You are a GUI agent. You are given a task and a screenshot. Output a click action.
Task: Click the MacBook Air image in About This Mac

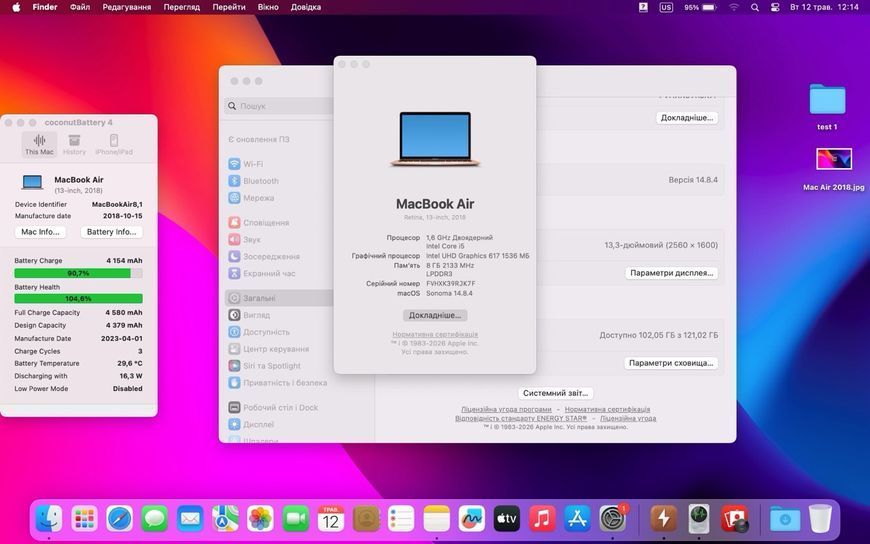435,139
